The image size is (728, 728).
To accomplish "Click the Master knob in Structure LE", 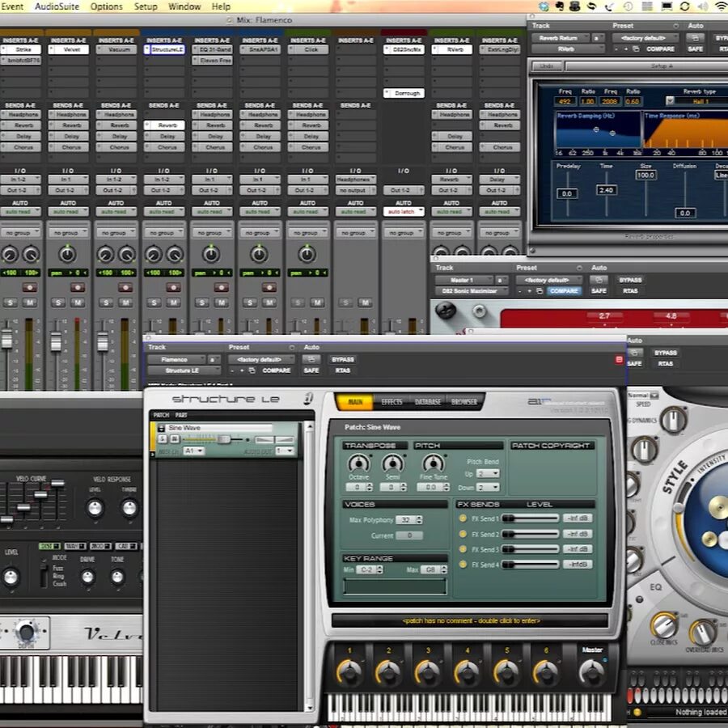I will click(x=592, y=671).
